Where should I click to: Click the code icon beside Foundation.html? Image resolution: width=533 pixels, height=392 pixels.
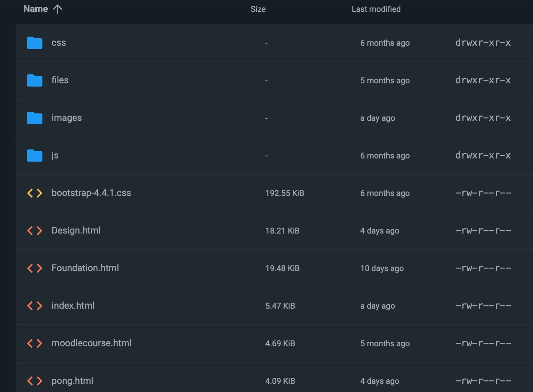(x=34, y=268)
